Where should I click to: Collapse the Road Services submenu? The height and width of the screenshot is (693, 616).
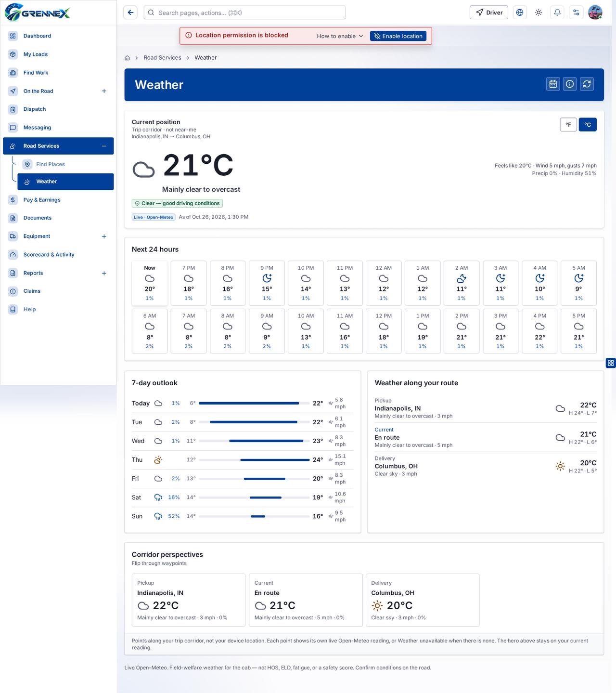104,146
